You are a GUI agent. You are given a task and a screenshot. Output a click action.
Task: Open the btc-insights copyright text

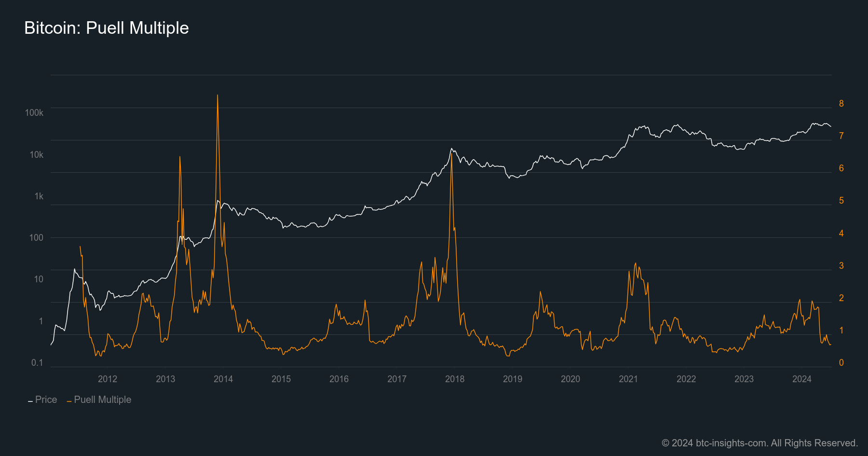pos(759,443)
